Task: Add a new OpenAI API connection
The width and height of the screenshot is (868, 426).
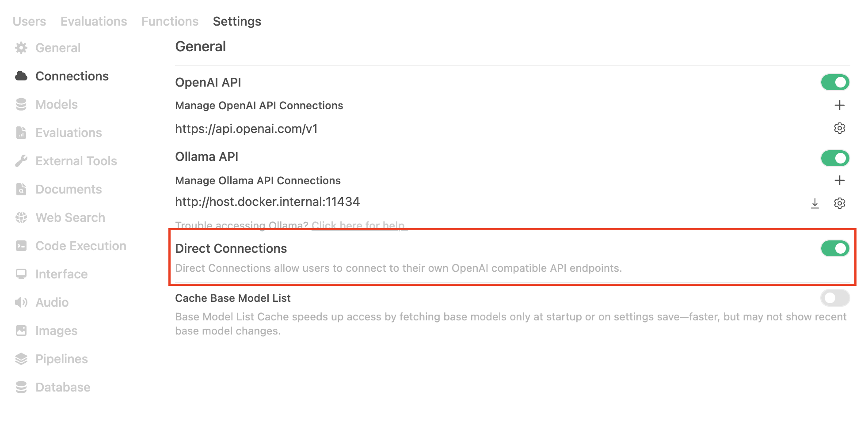Action: click(x=839, y=105)
